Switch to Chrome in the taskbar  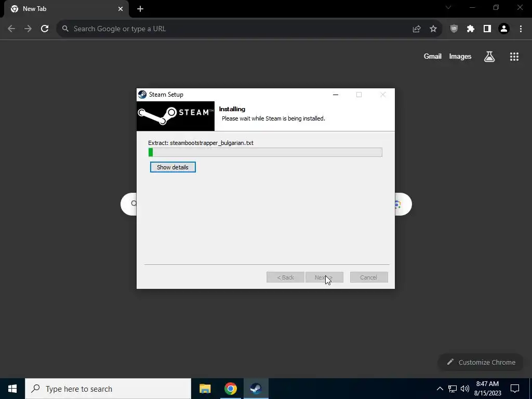(x=230, y=389)
